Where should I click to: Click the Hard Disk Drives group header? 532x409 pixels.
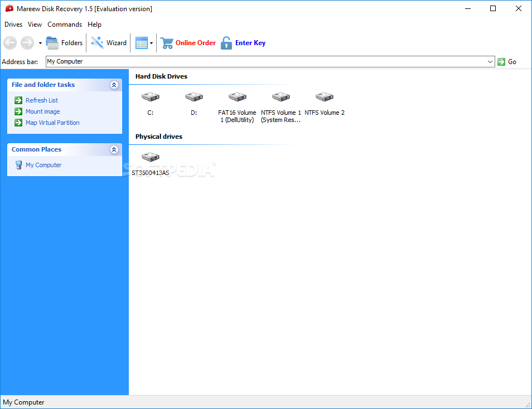click(161, 76)
